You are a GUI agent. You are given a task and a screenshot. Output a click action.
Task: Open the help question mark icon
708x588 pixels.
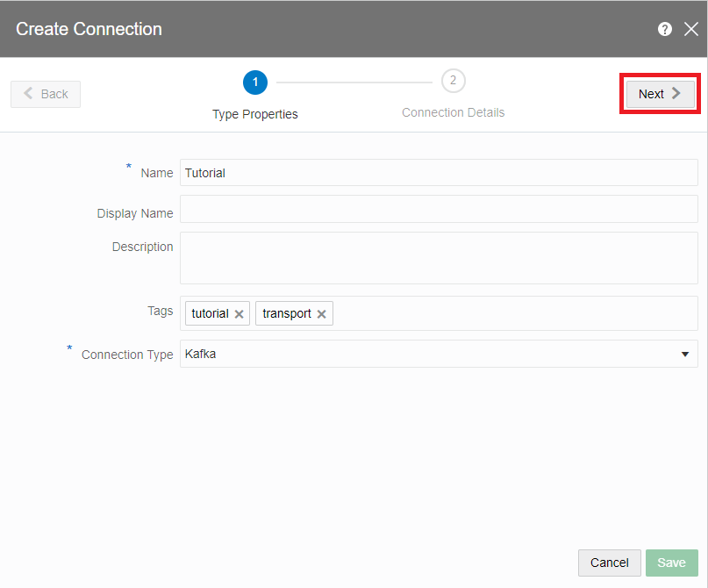pos(665,29)
